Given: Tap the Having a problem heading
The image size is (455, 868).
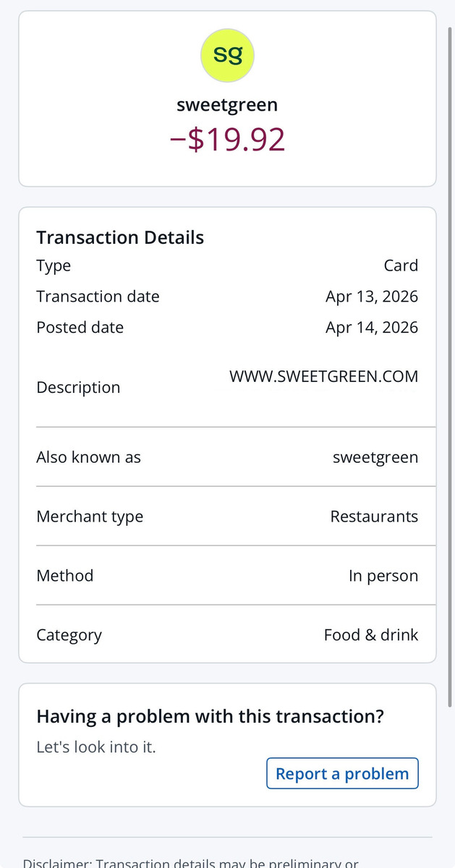Looking at the screenshot, I should coord(210,717).
